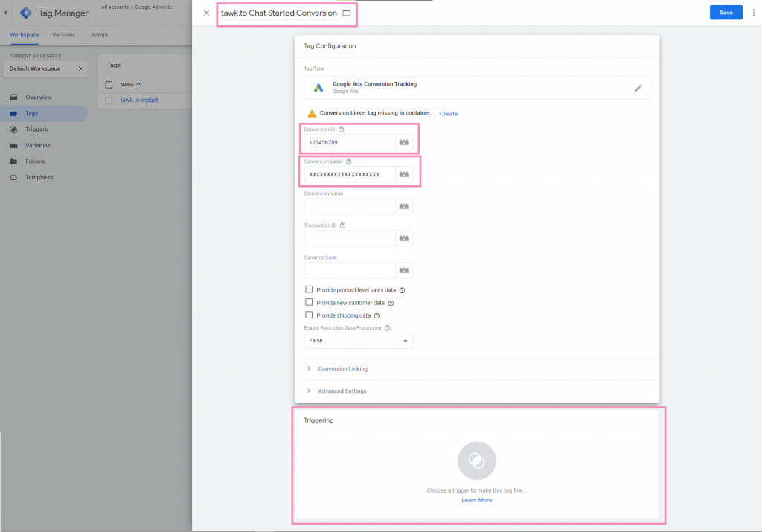
Task: Click the warning triangle icon
Action: [312, 113]
